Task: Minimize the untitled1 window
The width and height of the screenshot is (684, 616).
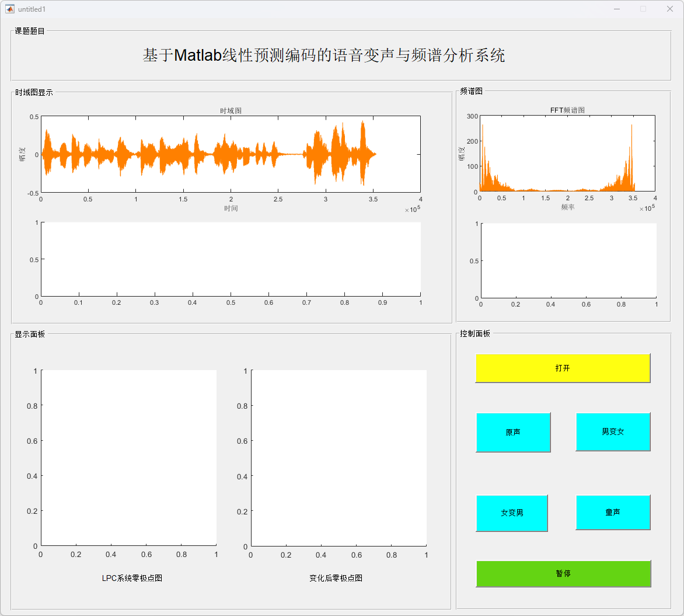Action: coord(616,9)
